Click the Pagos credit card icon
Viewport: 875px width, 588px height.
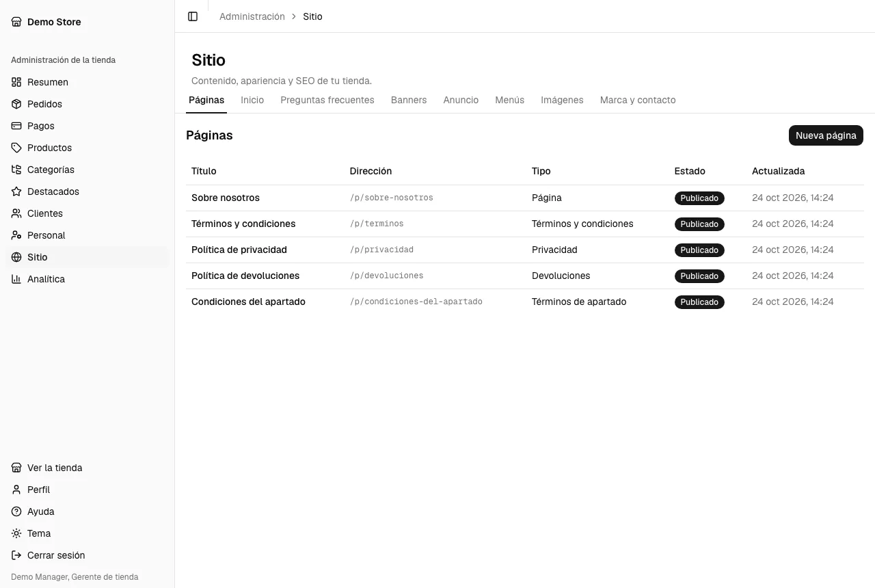click(x=16, y=126)
